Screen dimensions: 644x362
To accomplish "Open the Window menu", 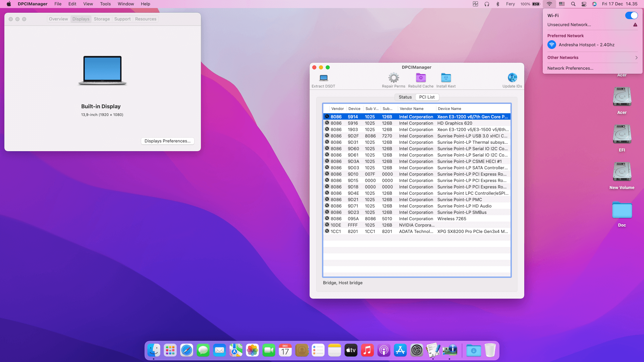I will [x=126, y=4].
